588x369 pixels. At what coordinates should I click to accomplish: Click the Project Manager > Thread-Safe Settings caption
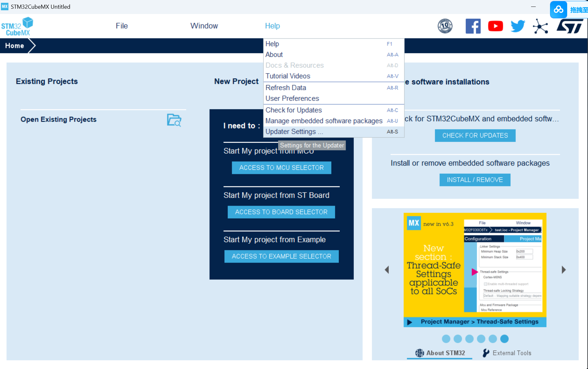(479, 322)
